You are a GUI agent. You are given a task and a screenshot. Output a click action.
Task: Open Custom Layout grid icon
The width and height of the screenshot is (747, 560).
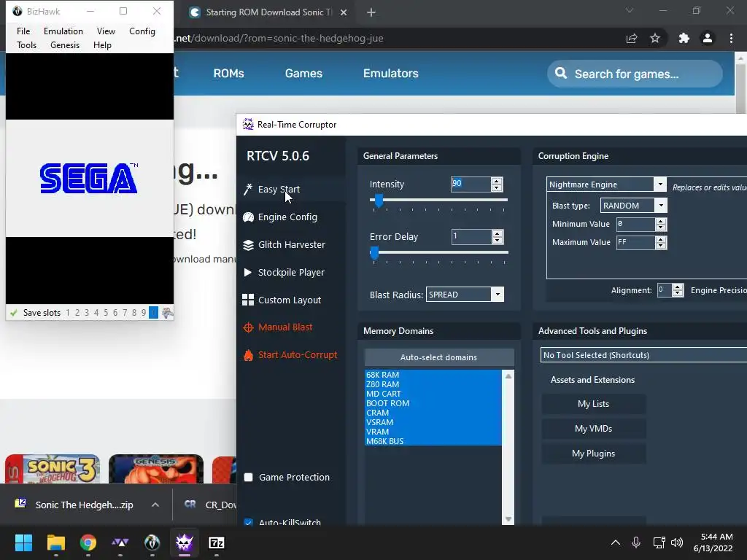coord(248,300)
